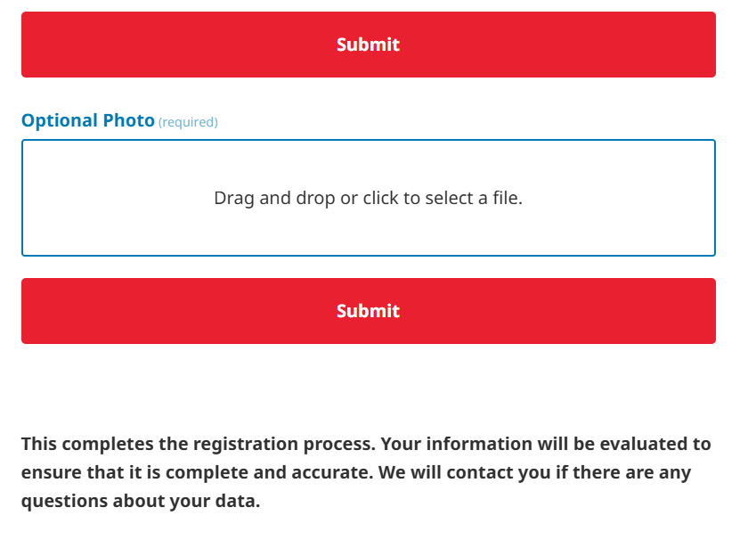The width and height of the screenshot is (756, 540).
Task: Open the file picker in the photo drop zone
Action: click(x=368, y=198)
